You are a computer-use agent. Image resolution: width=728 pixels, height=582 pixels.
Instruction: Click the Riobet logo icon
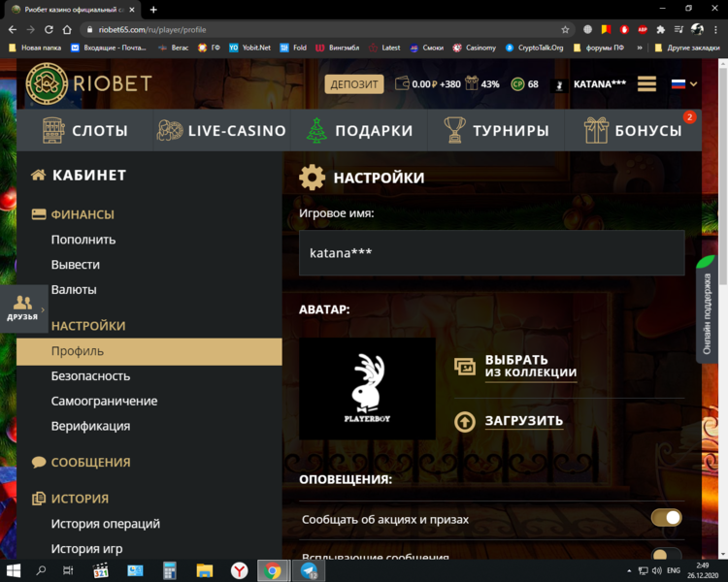coord(44,84)
